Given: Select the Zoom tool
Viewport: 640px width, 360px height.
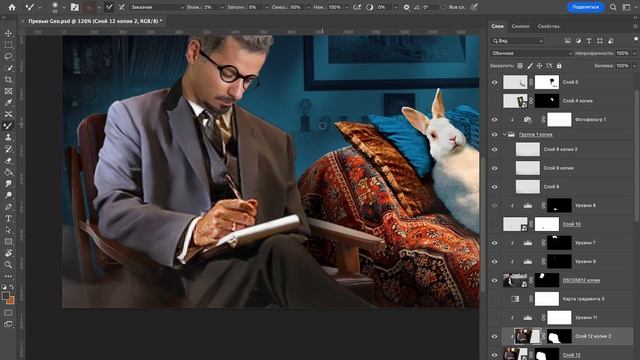Looking at the screenshot, I should point(8,264).
